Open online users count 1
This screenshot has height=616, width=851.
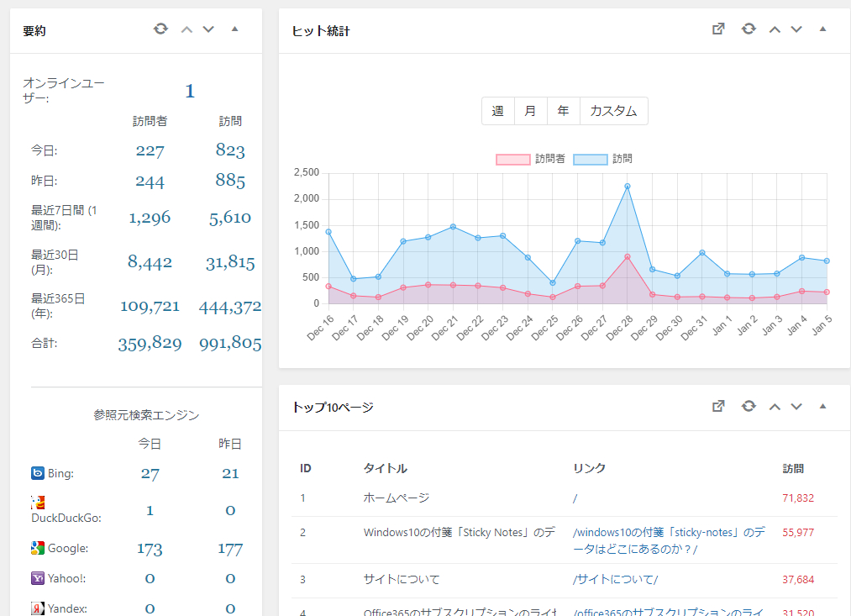pyautogui.click(x=189, y=91)
